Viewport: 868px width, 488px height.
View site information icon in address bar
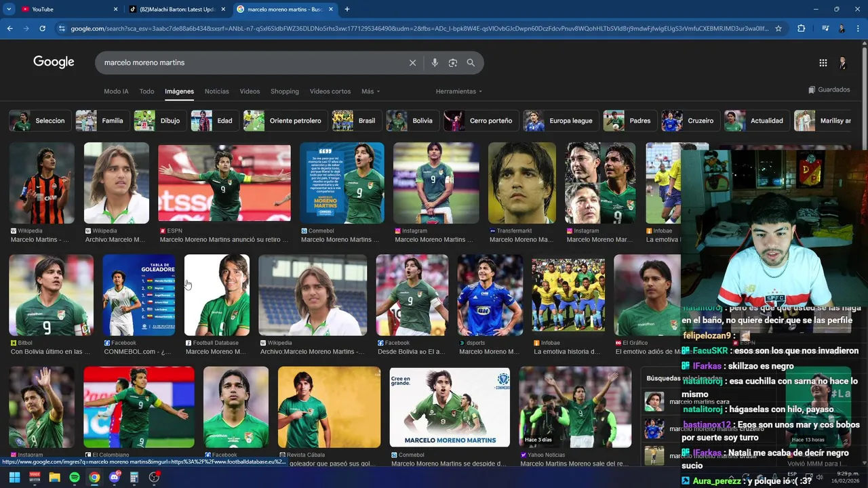(x=62, y=28)
